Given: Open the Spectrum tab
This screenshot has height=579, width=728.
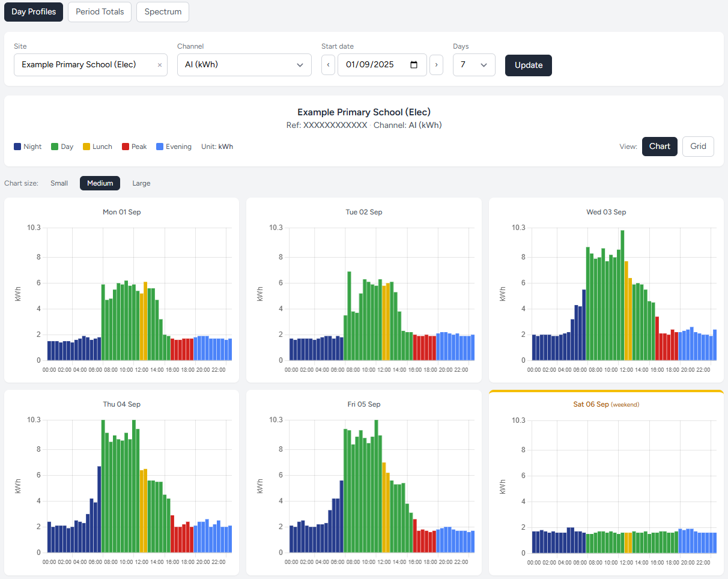Looking at the screenshot, I should tap(163, 11).
